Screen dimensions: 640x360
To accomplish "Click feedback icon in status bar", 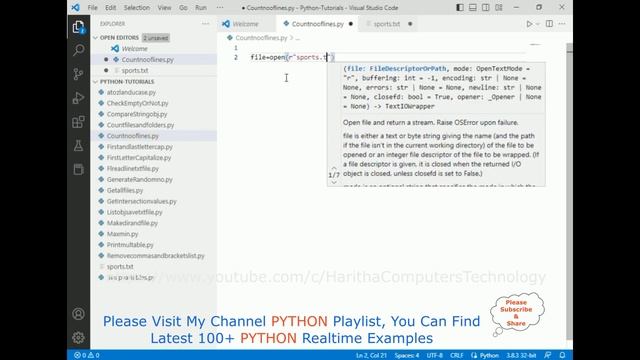I will tap(548, 355).
